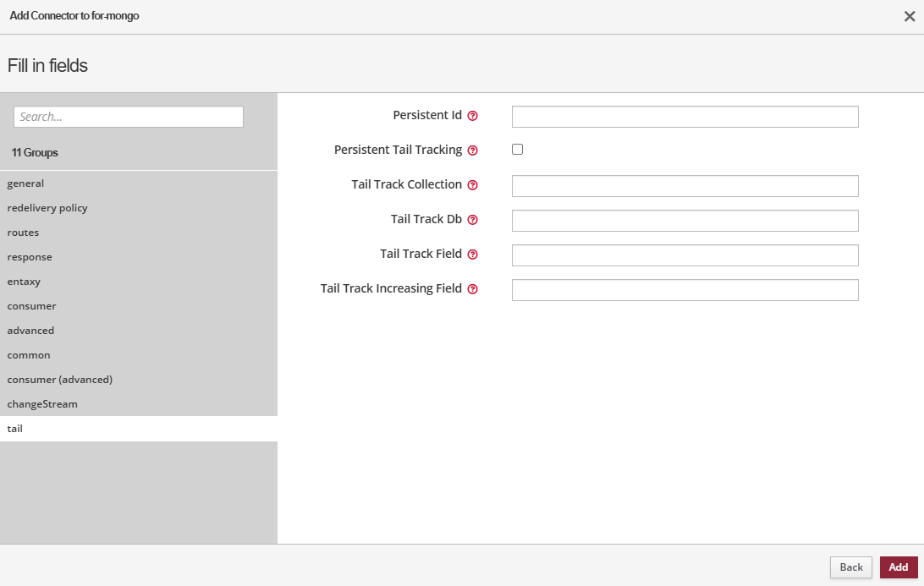Click help icon for Tail Track Increasing Field
This screenshot has height=586, width=924.
click(473, 289)
